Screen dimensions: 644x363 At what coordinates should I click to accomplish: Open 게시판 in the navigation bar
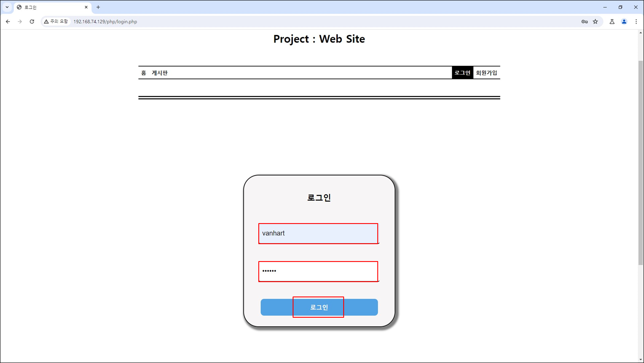pos(160,73)
